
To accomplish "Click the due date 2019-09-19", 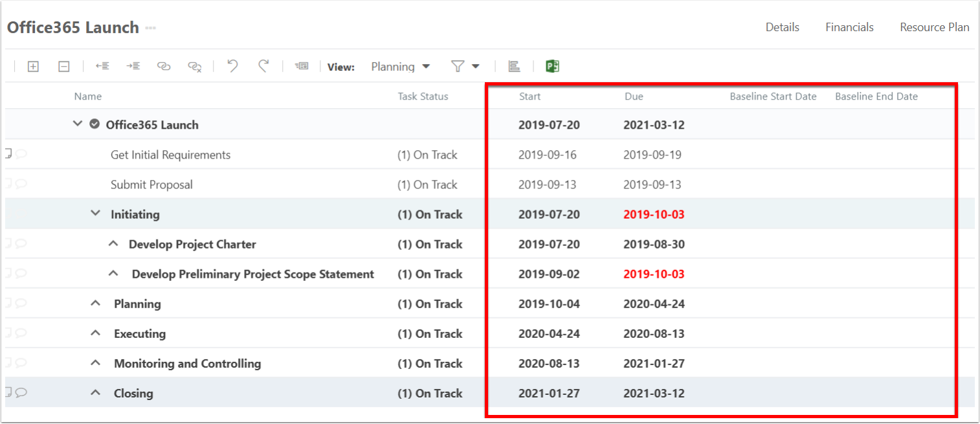I will pyautogui.click(x=652, y=155).
